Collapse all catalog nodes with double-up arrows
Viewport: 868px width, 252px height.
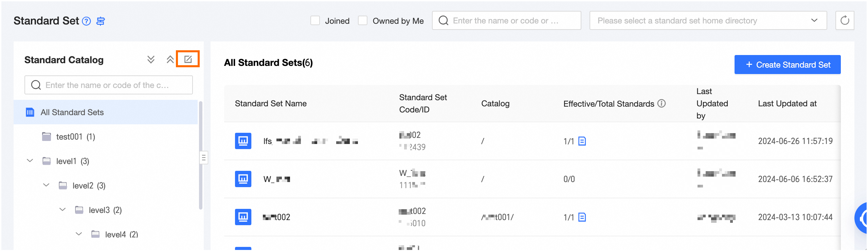(x=170, y=60)
